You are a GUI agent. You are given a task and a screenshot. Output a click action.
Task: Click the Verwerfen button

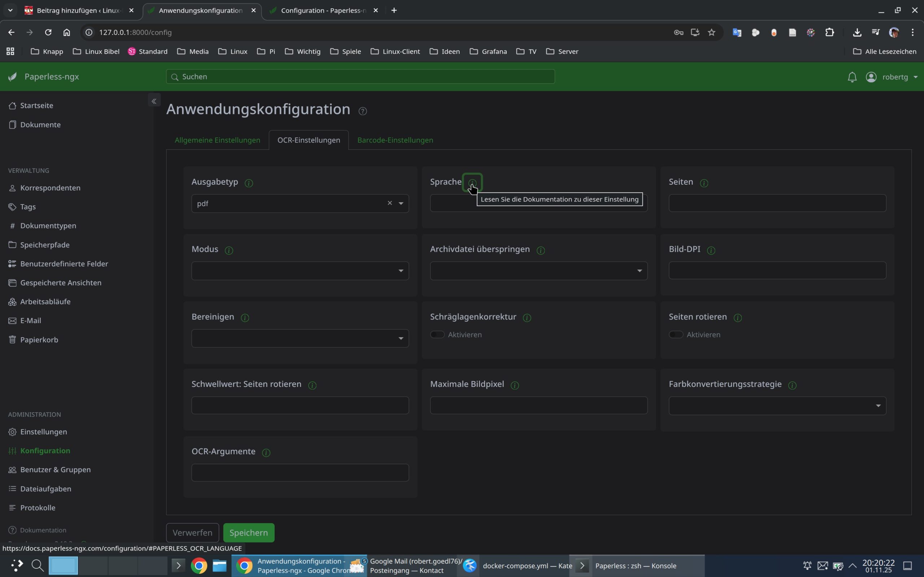192,533
